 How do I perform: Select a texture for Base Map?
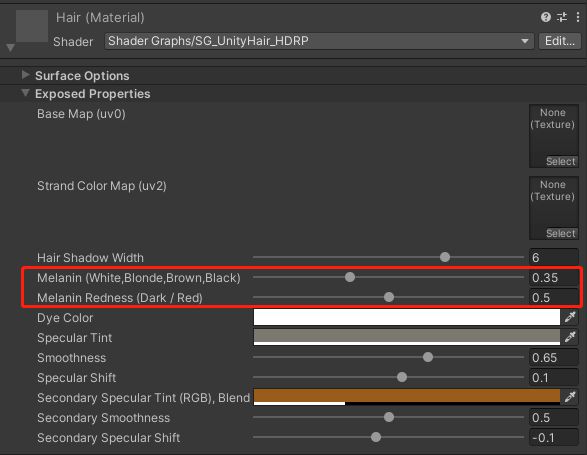[x=560, y=161]
